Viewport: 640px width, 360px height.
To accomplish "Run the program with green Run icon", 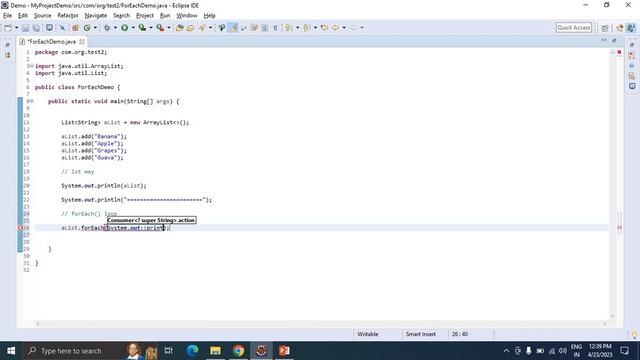I will point(124,28).
